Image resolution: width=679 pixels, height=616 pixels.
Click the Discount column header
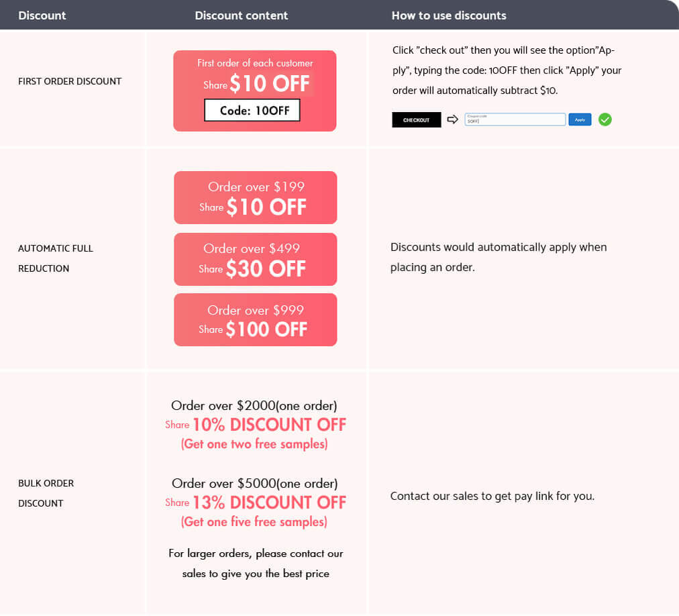[42, 15]
